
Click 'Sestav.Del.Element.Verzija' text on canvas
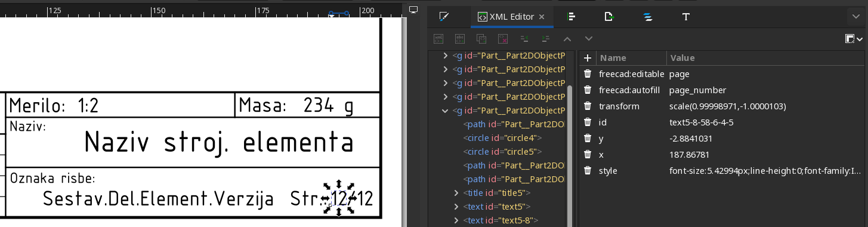pos(158,199)
